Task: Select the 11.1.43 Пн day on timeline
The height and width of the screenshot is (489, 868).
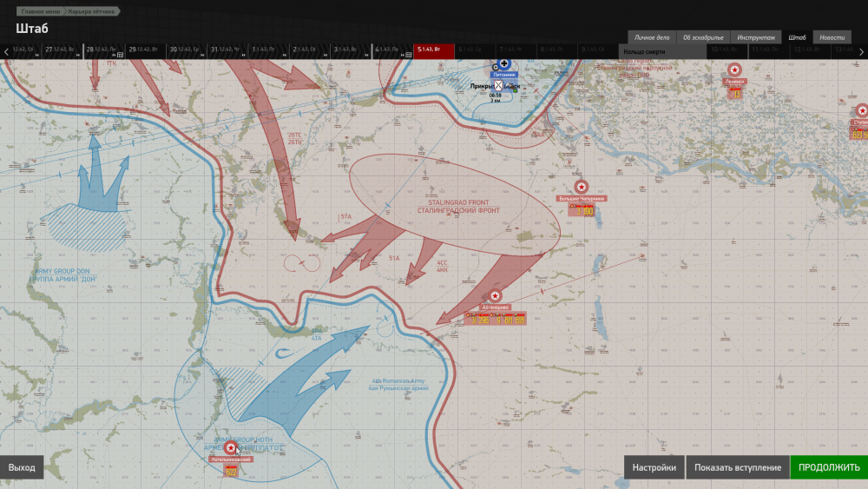Action: (x=769, y=51)
